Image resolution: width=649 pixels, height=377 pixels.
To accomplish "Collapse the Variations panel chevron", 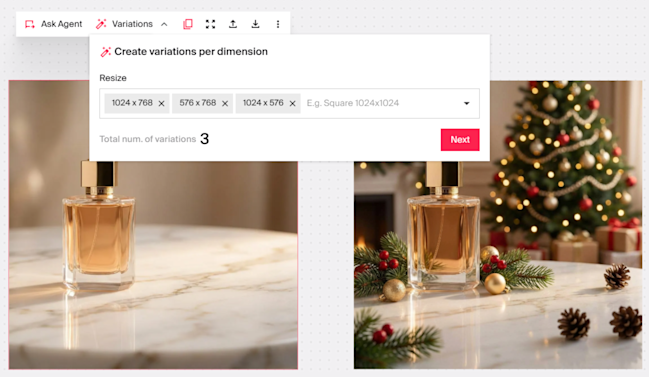I will [x=164, y=24].
